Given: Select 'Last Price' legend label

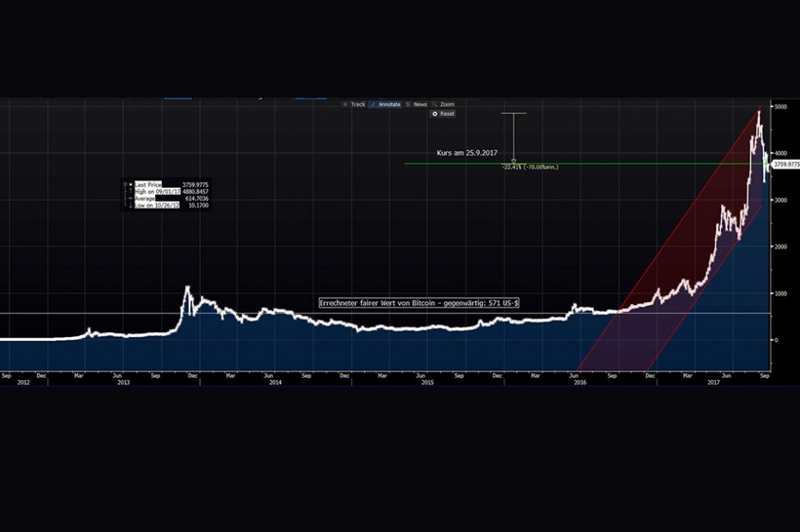Looking at the screenshot, I should 148,184.
